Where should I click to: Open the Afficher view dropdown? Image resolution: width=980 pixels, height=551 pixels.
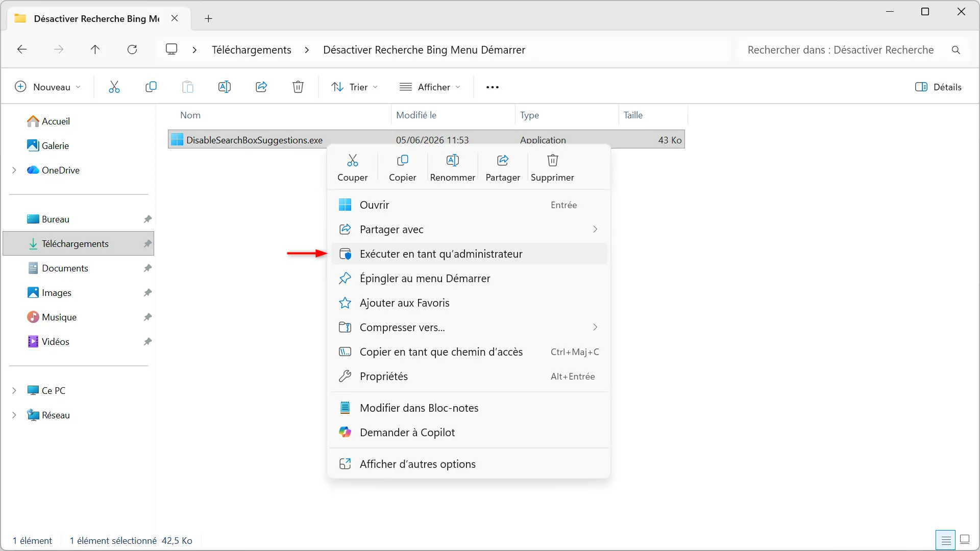[430, 87]
